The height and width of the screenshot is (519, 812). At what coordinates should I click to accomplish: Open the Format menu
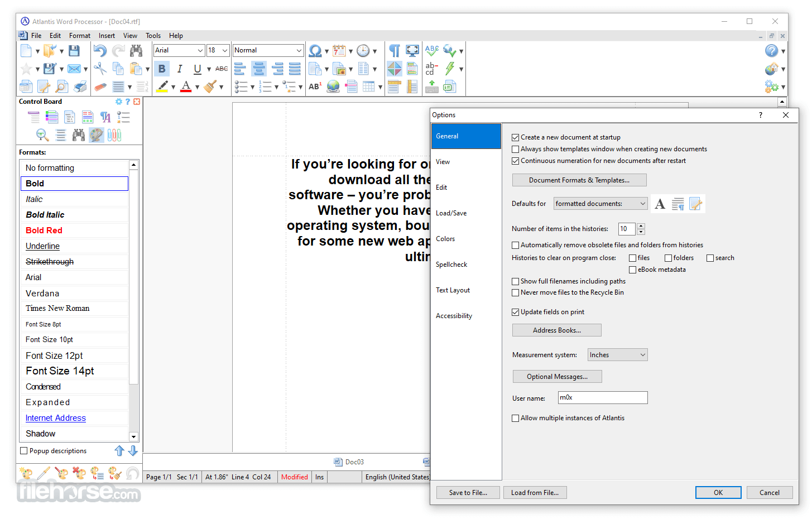(80, 36)
